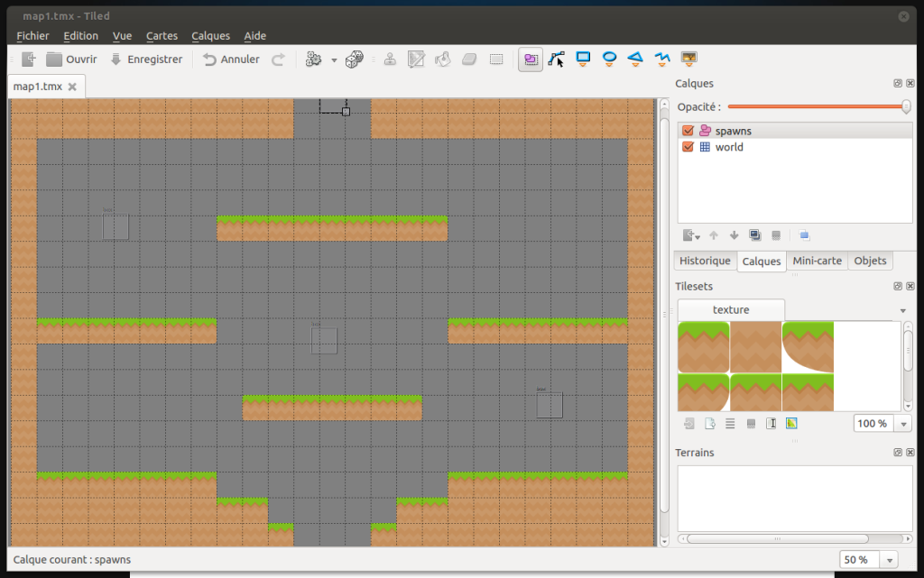Close the map1.tmx document tab
The height and width of the screenshot is (578, 924).
coord(72,87)
